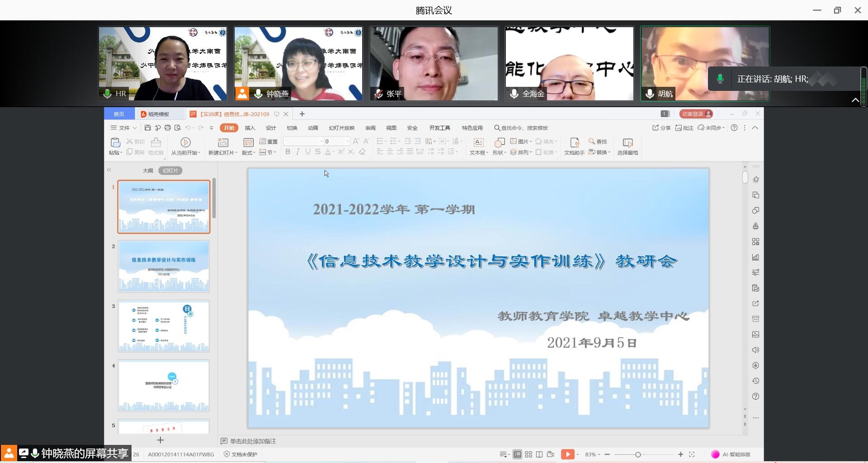Screen dimensions: 868x463
Task: Click the 分享 (Share) button
Action: click(660, 128)
